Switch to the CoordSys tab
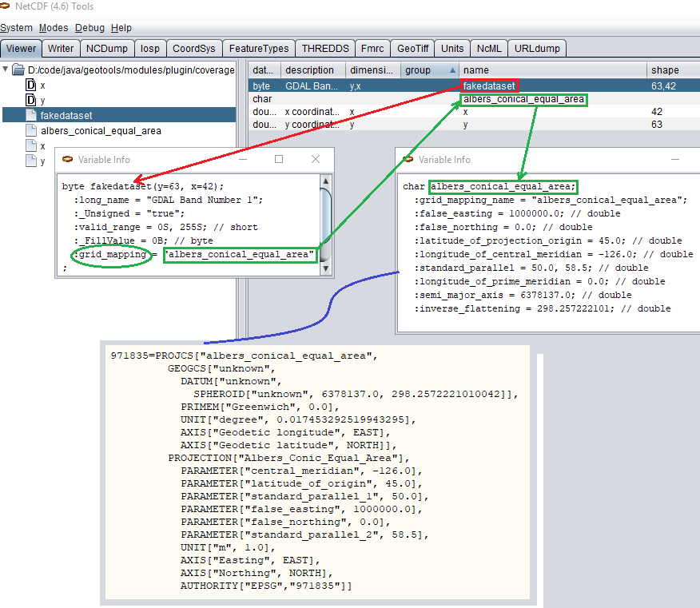 [x=193, y=48]
